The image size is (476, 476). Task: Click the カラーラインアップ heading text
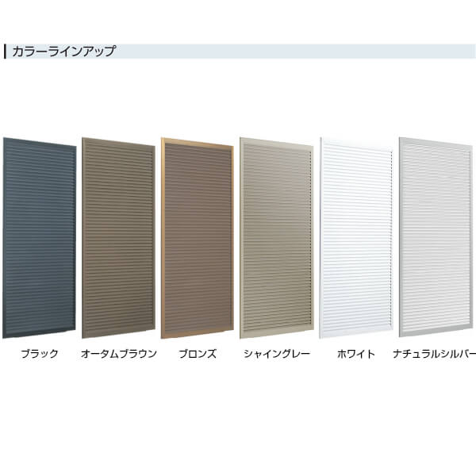[x=64, y=51]
